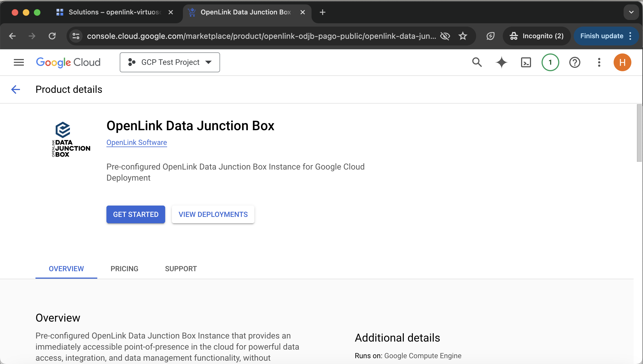Open the Gemini AI assistant sparkle icon

tap(501, 62)
